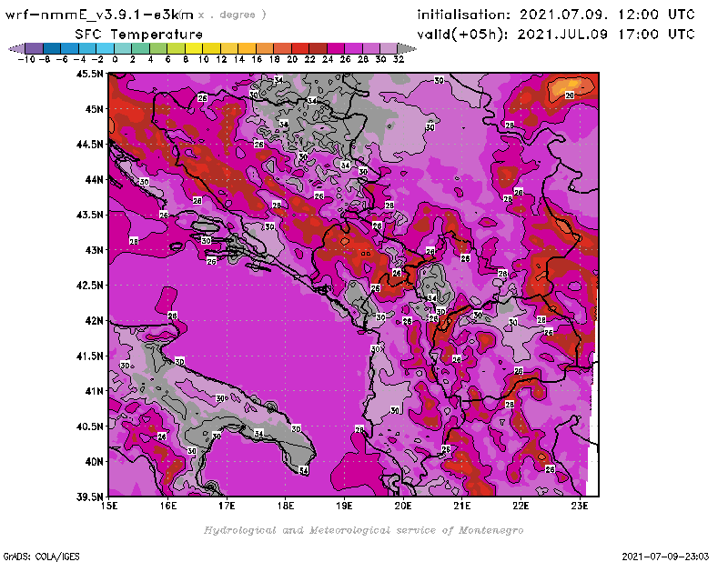Click the '18E' longitude axis label
The width and height of the screenshot is (728, 562).
pyautogui.click(x=286, y=506)
